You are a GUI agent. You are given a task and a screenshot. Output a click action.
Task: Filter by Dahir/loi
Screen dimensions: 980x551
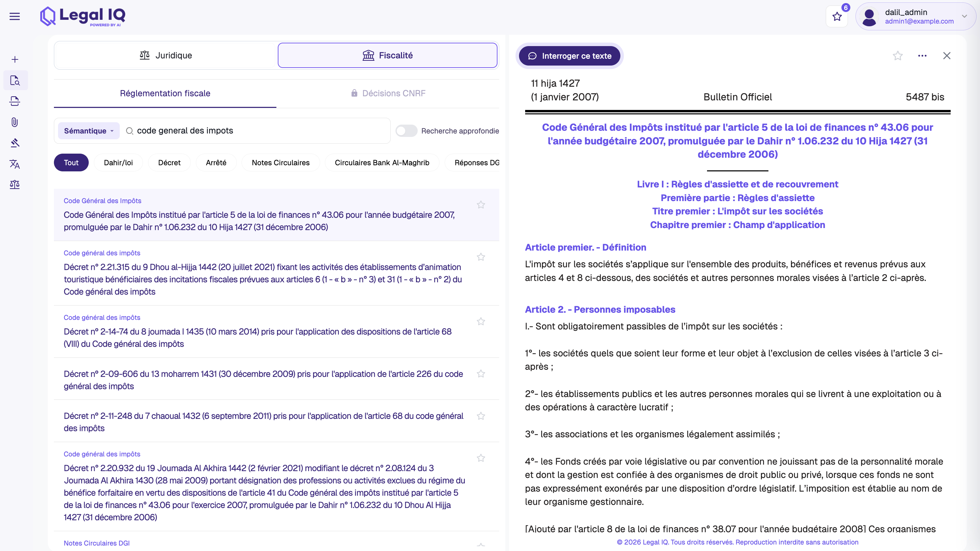click(118, 163)
